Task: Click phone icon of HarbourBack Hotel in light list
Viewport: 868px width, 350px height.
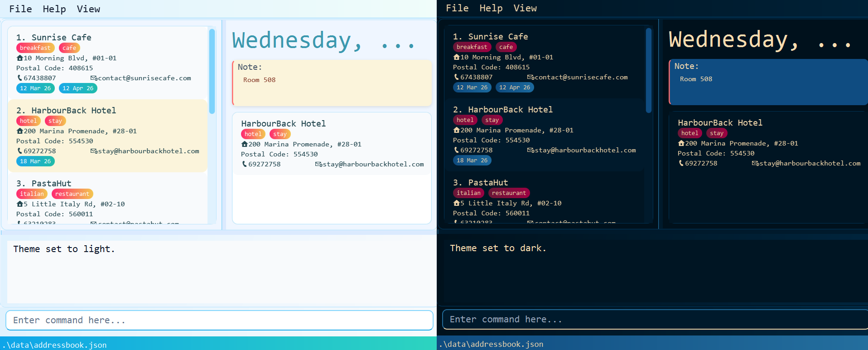Action: (x=19, y=151)
